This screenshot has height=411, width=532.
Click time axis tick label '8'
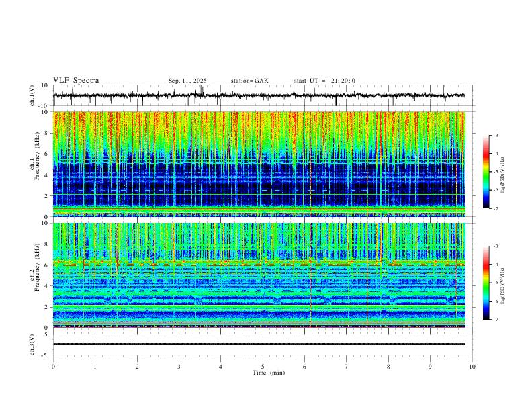pos(388,367)
